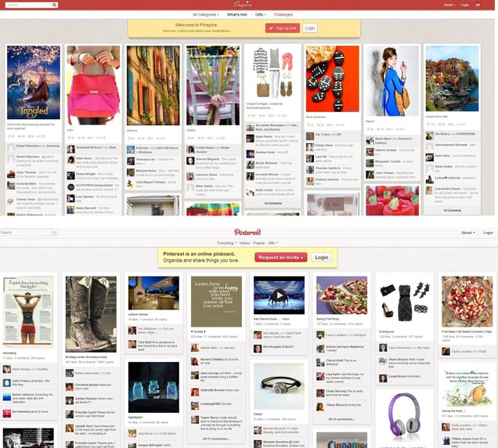Select Challenges in Pinspire nav

tap(283, 15)
